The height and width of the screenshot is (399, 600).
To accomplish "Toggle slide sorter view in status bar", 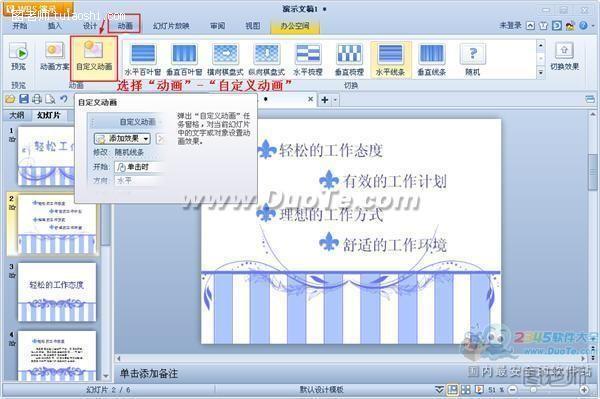I will [x=465, y=390].
